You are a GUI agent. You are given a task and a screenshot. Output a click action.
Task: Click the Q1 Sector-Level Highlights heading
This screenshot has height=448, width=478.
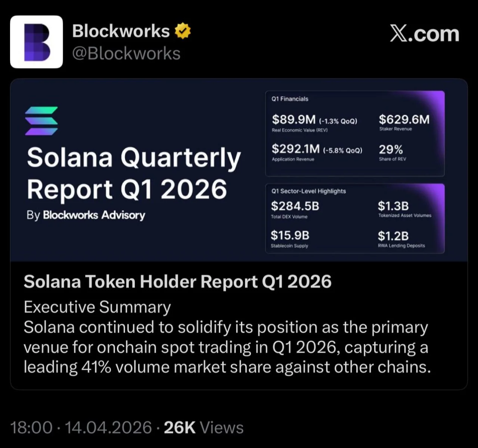point(308,191)
